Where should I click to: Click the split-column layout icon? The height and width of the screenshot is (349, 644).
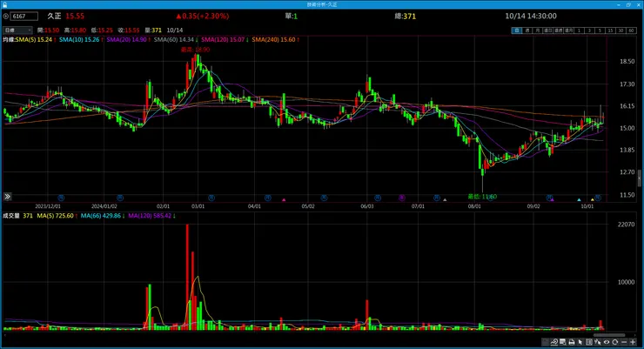tap(589, 342)
